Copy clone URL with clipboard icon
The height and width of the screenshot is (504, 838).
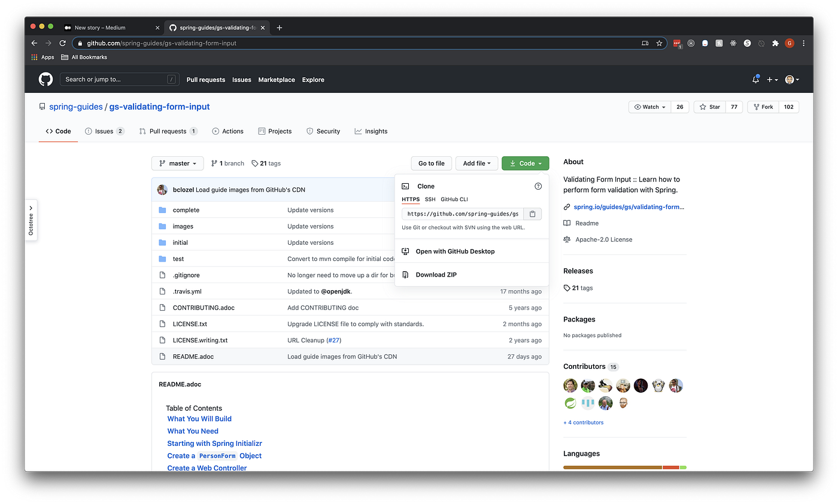533,214
